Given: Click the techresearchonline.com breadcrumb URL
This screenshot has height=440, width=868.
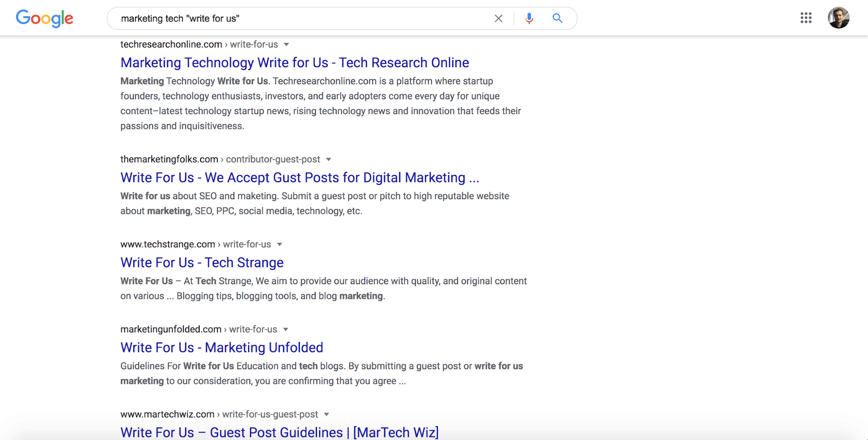Looking at the screenshot, I should pyautogui.click(x=199, y=44).
